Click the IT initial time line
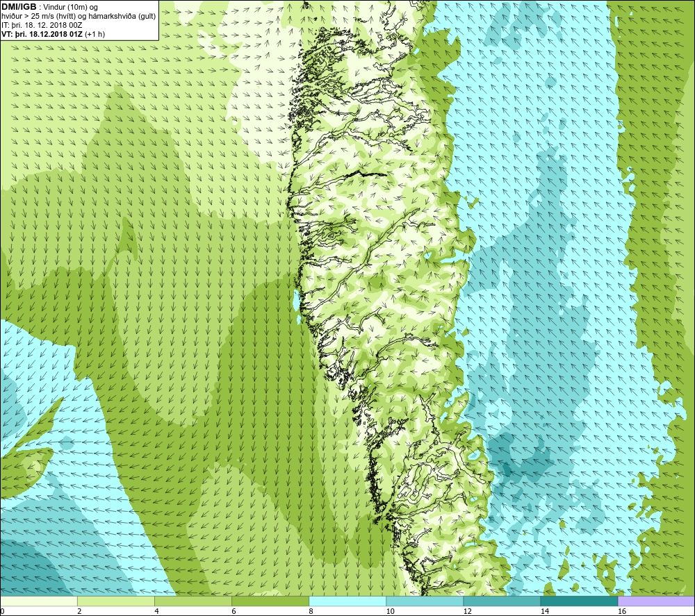This screenshot has width=695, height=616. (x=42, y=25)
